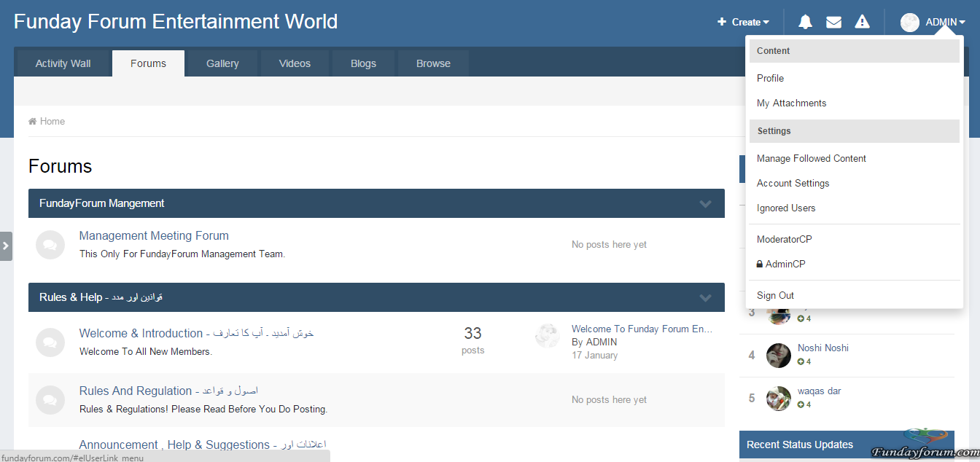
Task: Click Sign Out in the menu
Action: 775,295
